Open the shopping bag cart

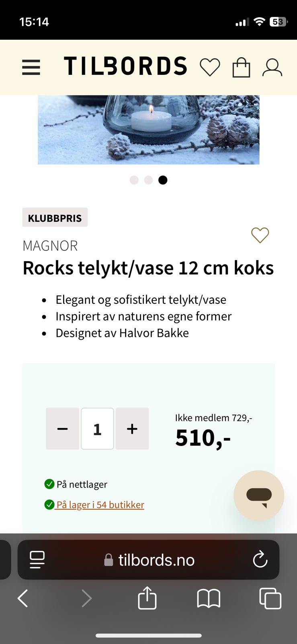pyautogui.click(x=241, y=67)
